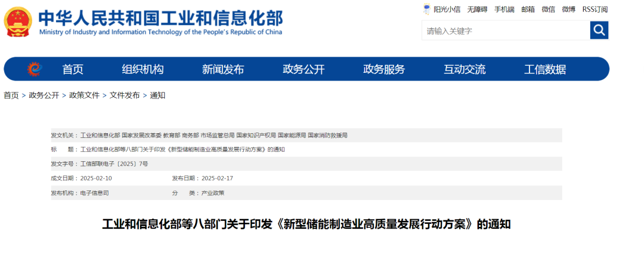Click the national emblem logo
The image size is (644, 255).
pos(18,22)
